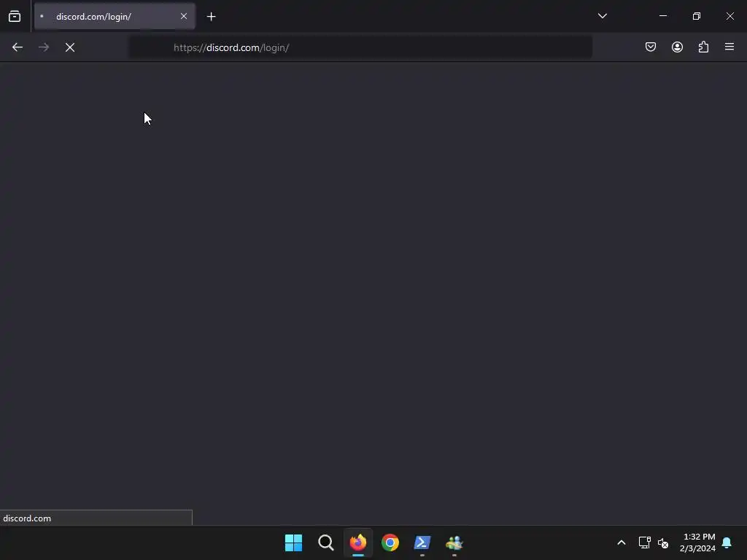Save page to Pocket
747x560 pixels.
point(650,47)
